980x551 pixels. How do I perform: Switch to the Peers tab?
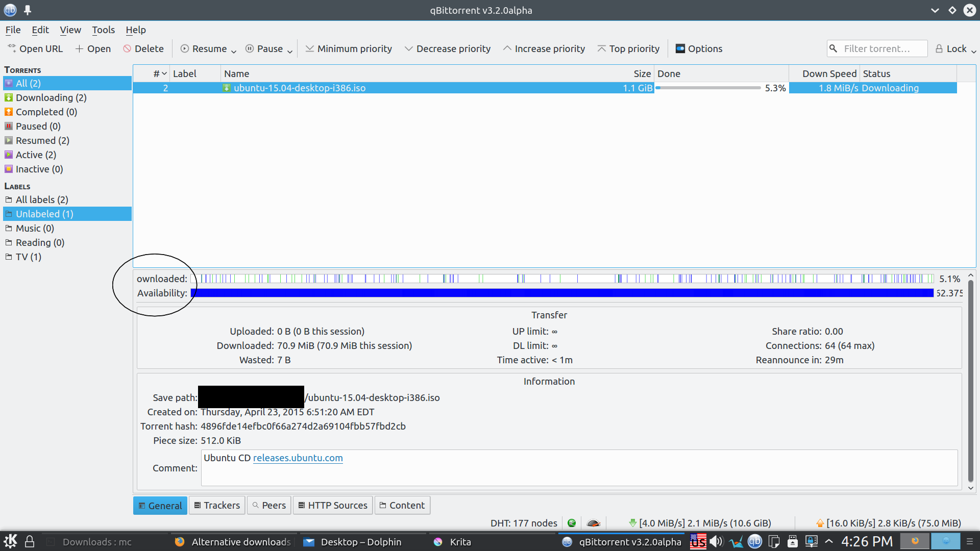(x=269, y=505)
